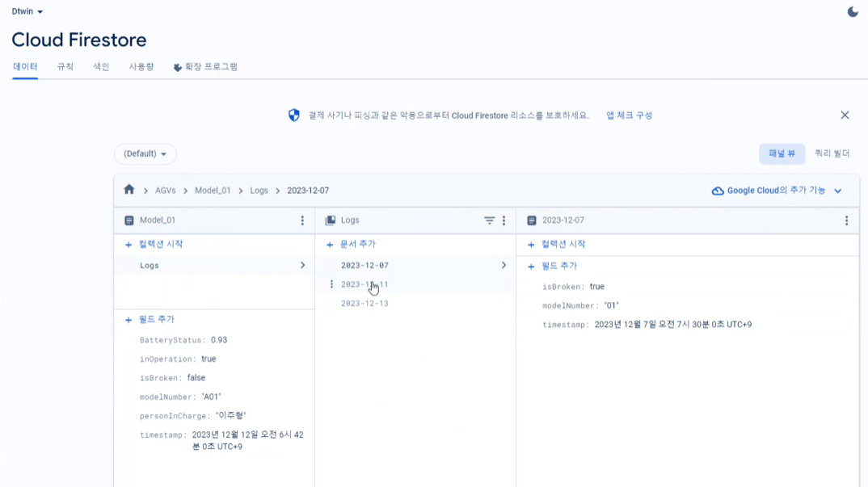Go to Model_01 in breadcrumb
The width and height of the screenshot is (868, 487).
(213, 191)
